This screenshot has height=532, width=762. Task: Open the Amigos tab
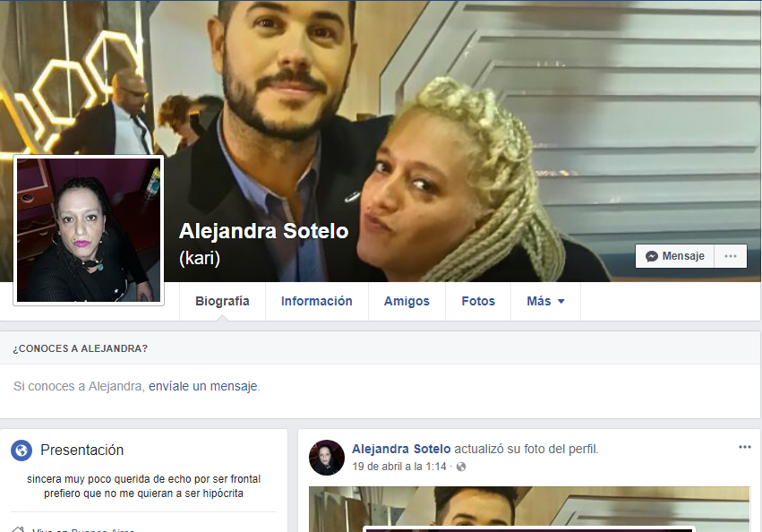[407, 301]
